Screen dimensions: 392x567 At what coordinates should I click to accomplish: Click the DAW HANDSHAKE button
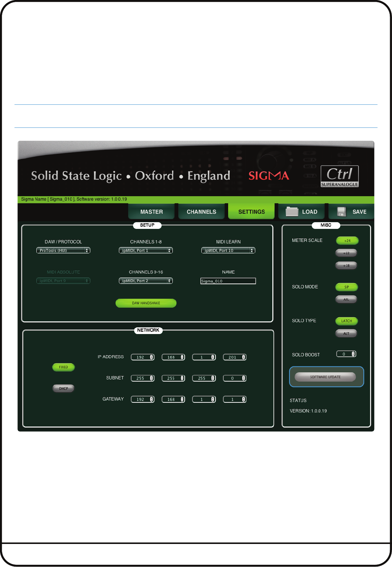tap(146, 303)
